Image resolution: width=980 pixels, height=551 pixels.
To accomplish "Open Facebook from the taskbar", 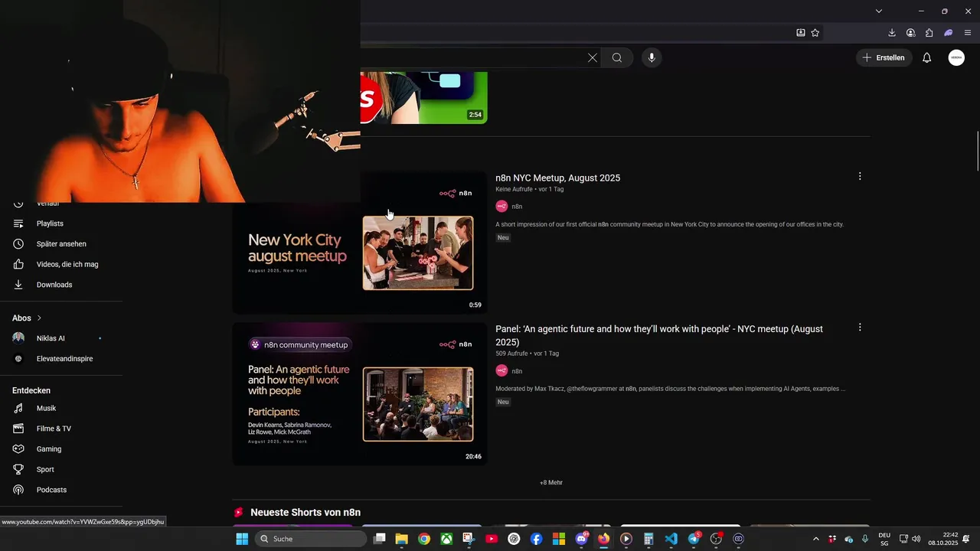I will (x=536, y=539).
